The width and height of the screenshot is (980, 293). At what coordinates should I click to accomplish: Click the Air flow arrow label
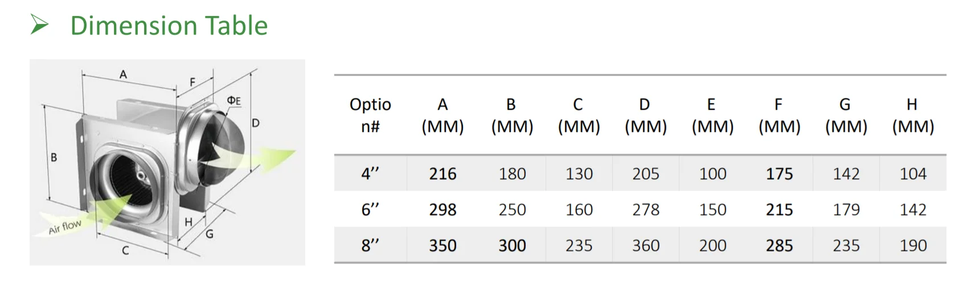point(65,227)
